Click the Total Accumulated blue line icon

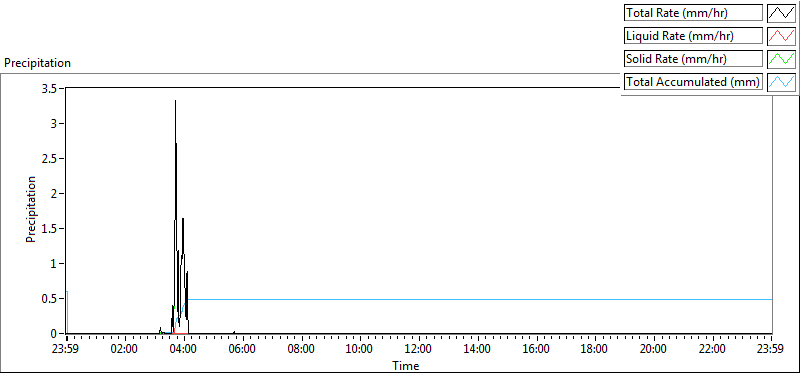click(782, 81)
